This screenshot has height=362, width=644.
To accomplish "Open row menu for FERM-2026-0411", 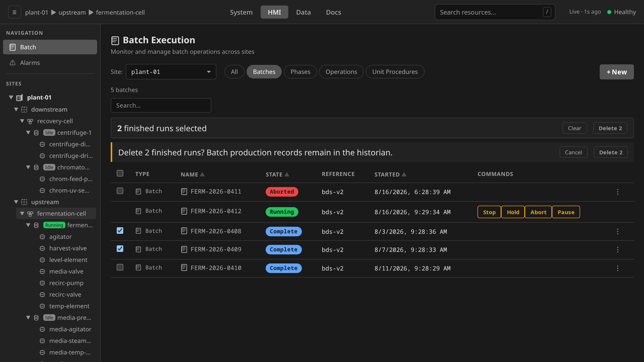I will 618,192.
